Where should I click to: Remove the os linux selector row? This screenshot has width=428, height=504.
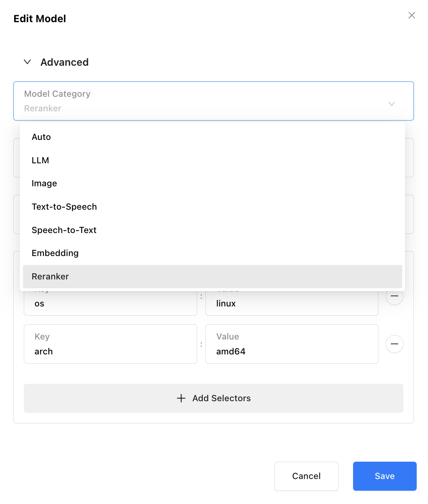[395, 297]
